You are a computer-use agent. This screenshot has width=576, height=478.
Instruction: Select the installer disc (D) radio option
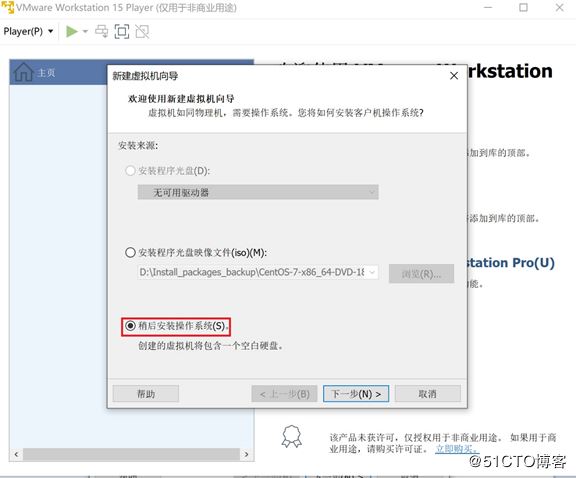pyautogui.click(x=130, y=171)
